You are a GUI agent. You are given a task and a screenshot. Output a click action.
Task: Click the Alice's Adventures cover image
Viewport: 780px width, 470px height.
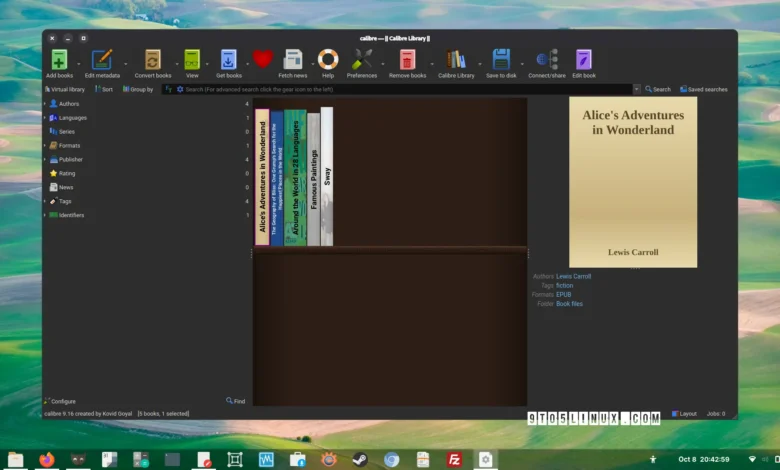point(633,182)
